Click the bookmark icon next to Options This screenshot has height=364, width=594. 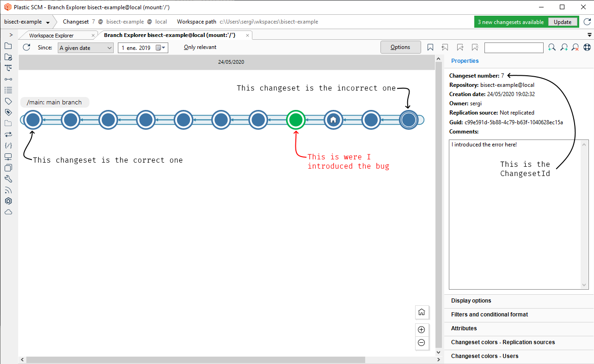click(430, 47)
